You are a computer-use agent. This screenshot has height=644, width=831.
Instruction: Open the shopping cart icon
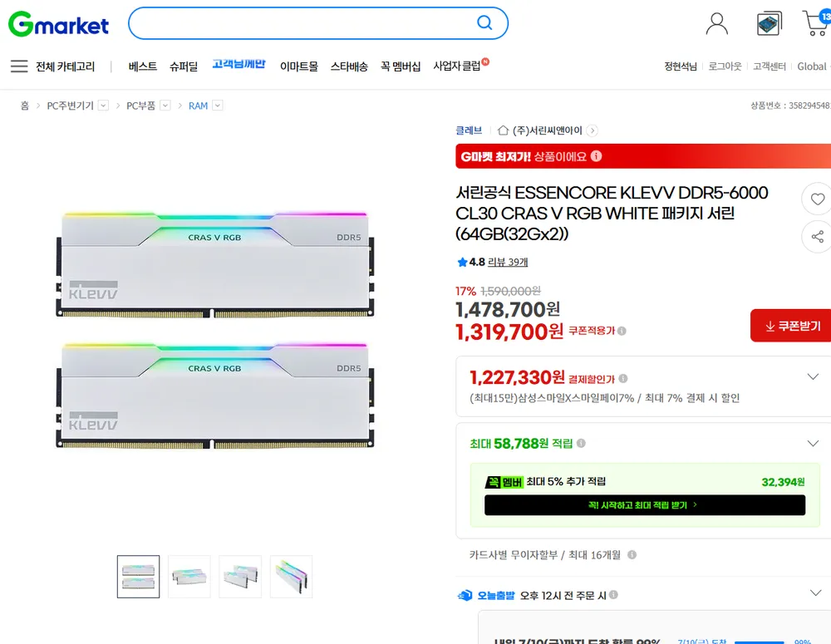[x=817, y=22]
